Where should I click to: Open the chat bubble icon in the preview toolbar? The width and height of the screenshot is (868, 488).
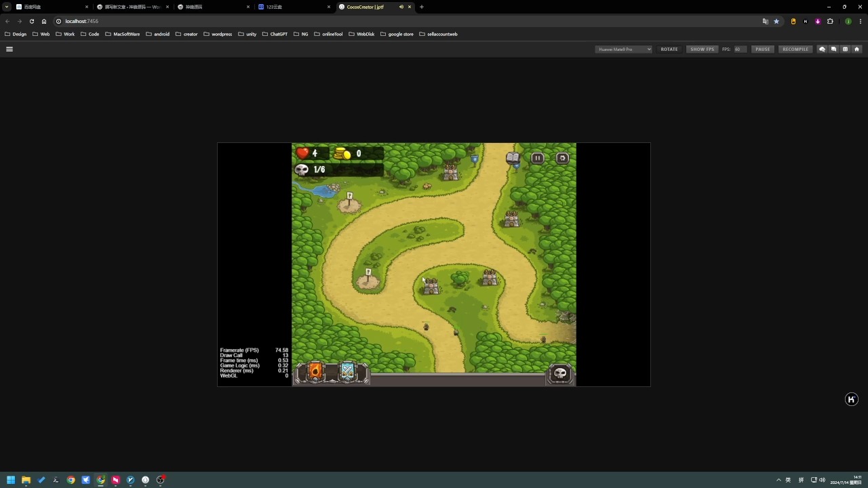click(x=822, y=49)
